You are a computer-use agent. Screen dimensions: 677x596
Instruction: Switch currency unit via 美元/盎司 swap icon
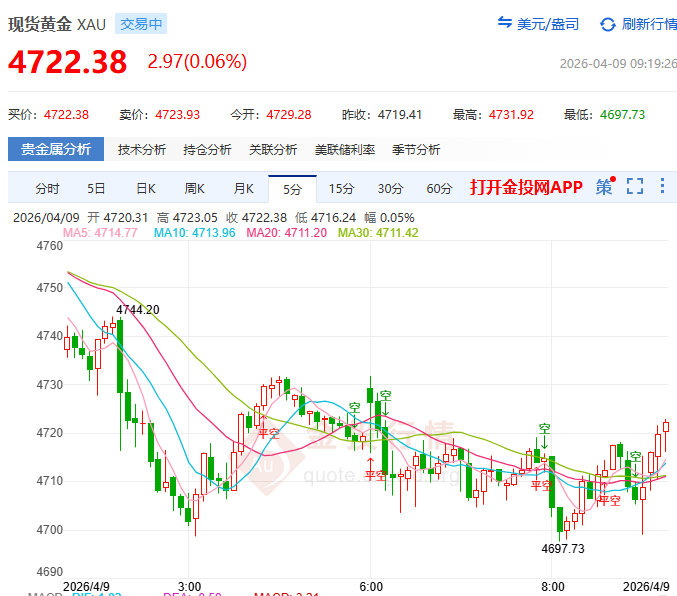(504, 22)
